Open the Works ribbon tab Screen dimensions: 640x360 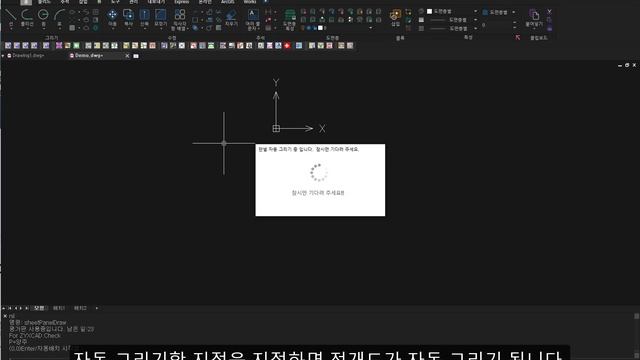[249, 2]
